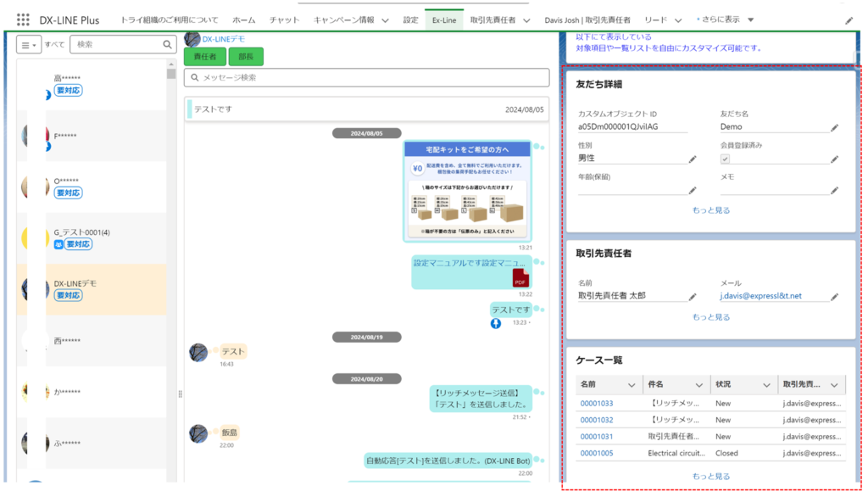Open case link 00001033
Viewport: 868px width, 497px height.
coord(596,404)
